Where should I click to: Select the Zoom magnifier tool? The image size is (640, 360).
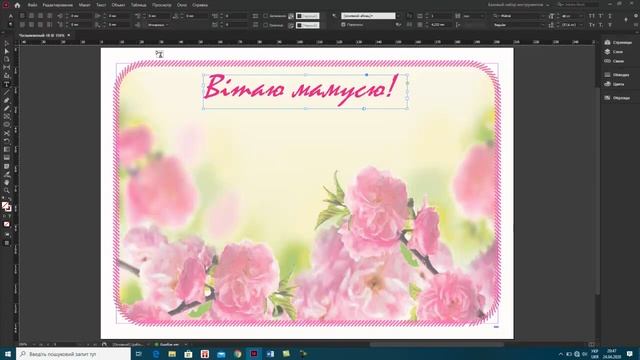(6, 191)
